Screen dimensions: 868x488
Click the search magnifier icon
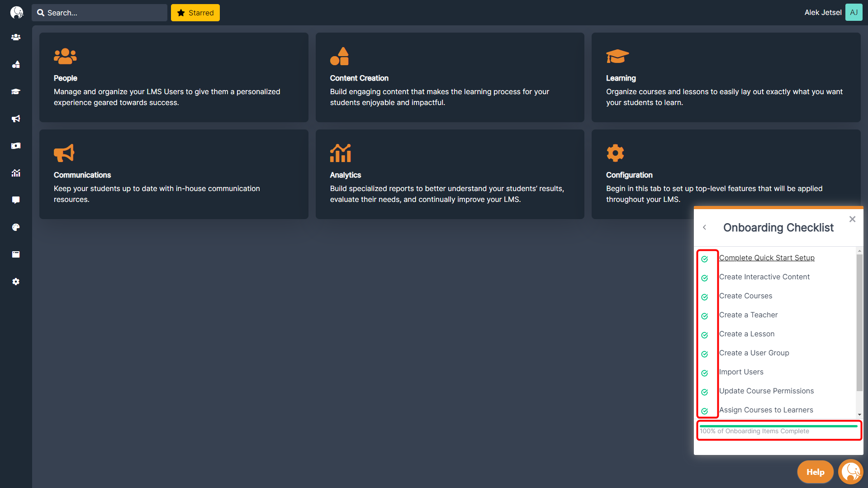coord(41,13)
